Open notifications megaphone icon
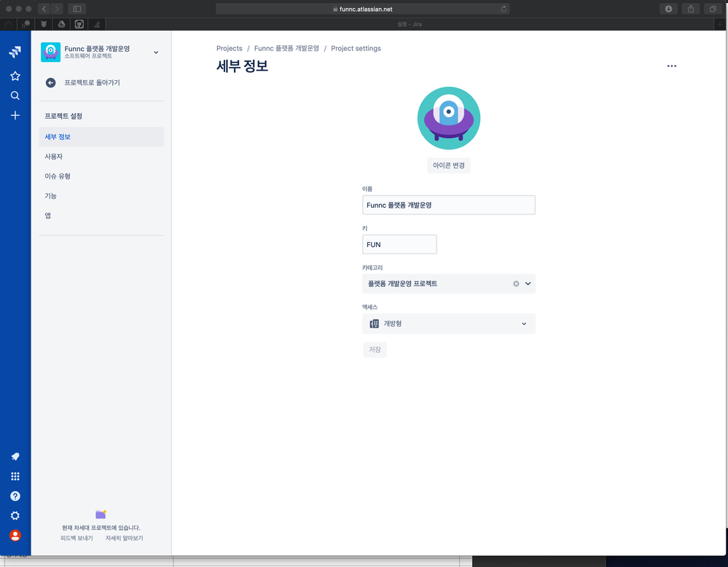Viewport: 728px width, 567px height. pyautogui.click(x=15, y=456)
